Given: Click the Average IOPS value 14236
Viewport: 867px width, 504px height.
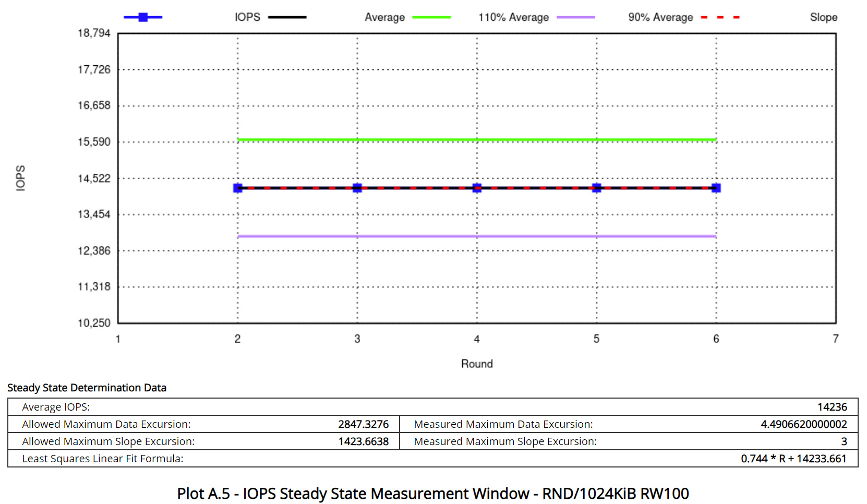Looking at the screenshot, I should 832,407.
